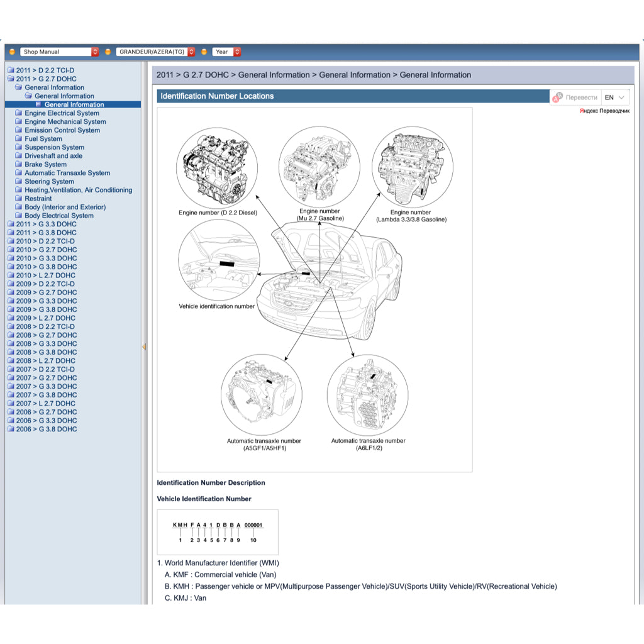Click the orange bullet before Shop Manual
Image resolution: width=644 pixels, height=644 pixels.
(12, 52)
